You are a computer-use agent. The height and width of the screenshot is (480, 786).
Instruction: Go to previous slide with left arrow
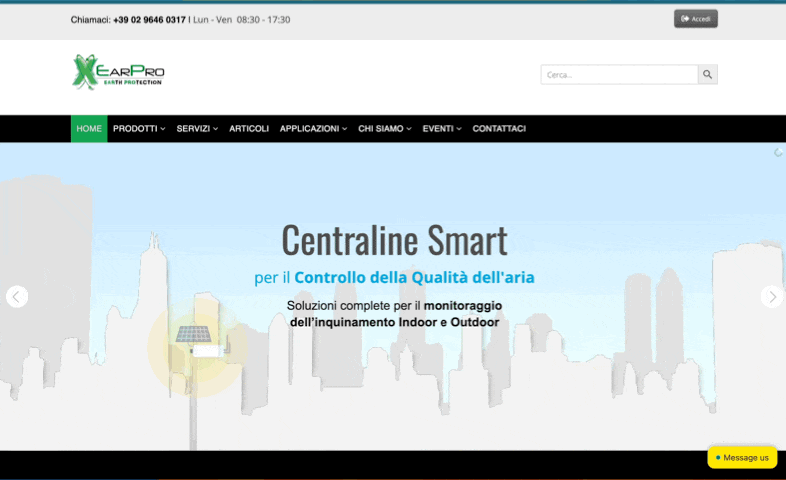pyautogui.click(x=17, y=296)
